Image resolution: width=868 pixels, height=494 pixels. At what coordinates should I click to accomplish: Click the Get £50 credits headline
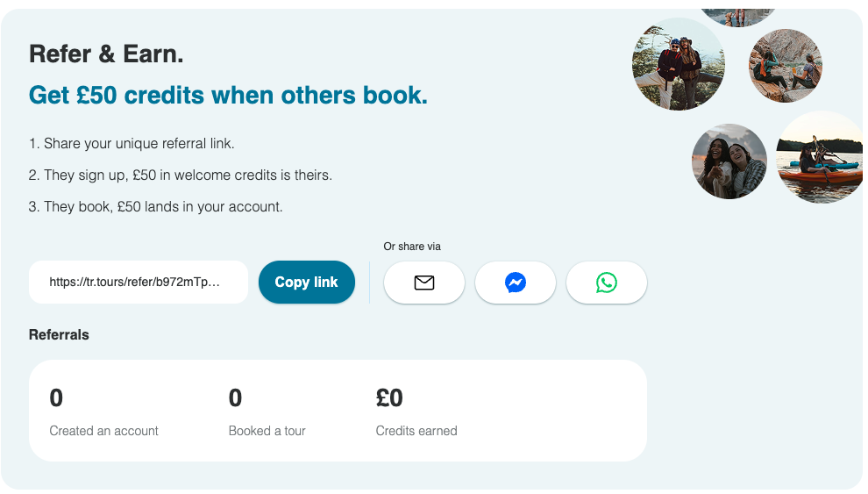click(x=228, y=96)
